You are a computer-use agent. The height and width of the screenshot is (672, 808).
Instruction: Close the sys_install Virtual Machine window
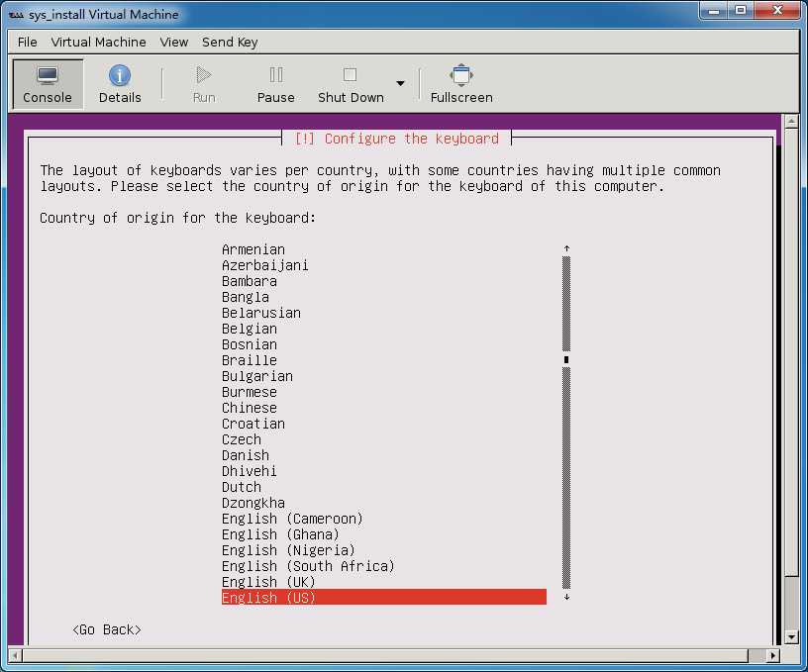point(778,10)
